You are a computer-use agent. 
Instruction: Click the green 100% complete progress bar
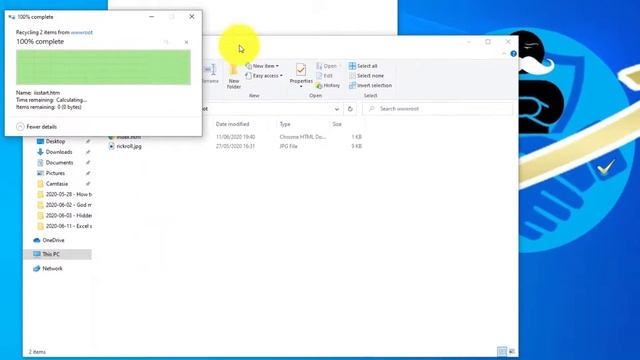point(103,67)
